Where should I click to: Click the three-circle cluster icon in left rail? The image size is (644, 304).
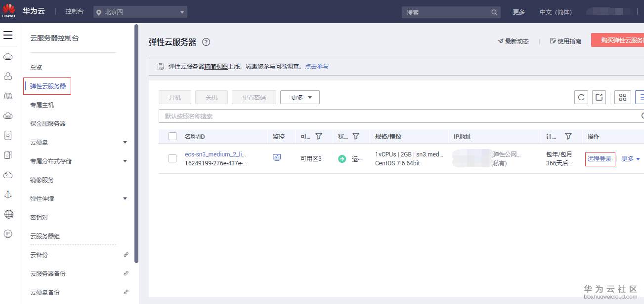click(x=8, y=76)
